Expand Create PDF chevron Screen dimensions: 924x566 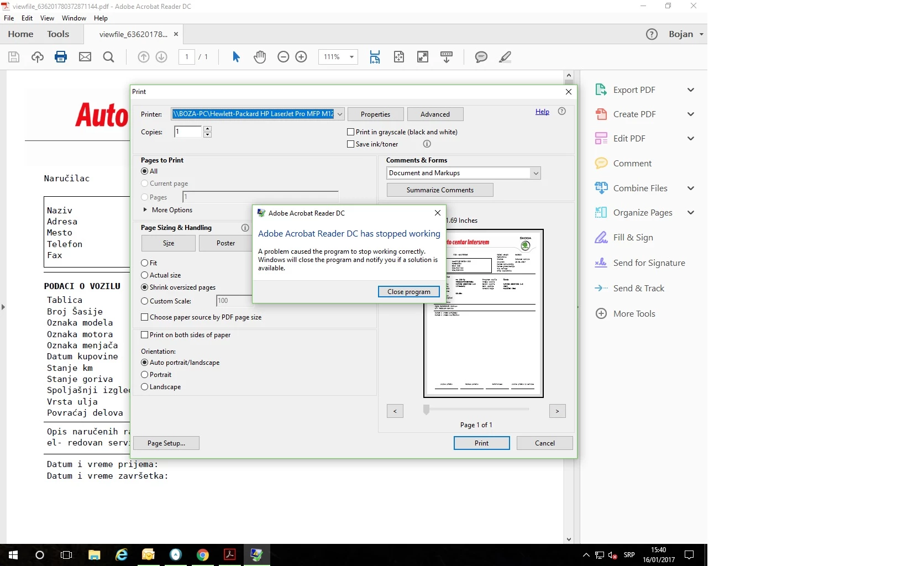click(691, 114)
